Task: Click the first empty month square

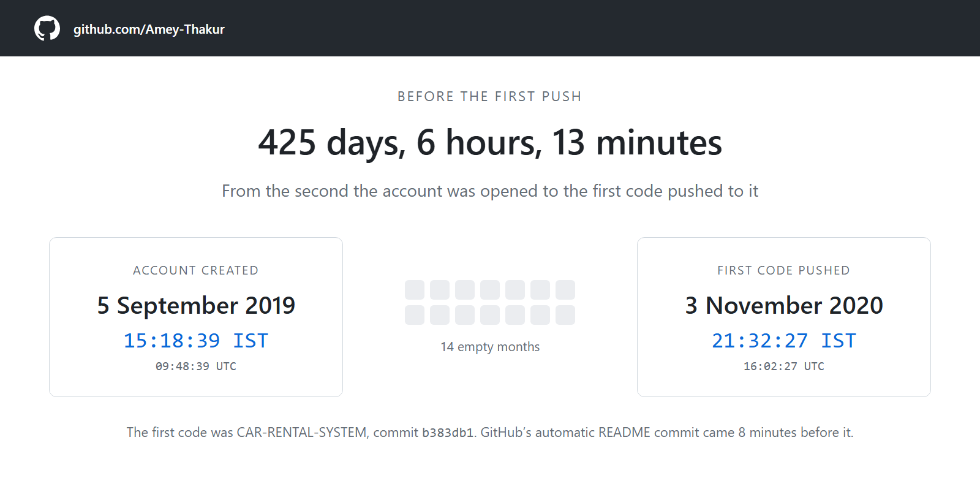Action: coord(415,290)
